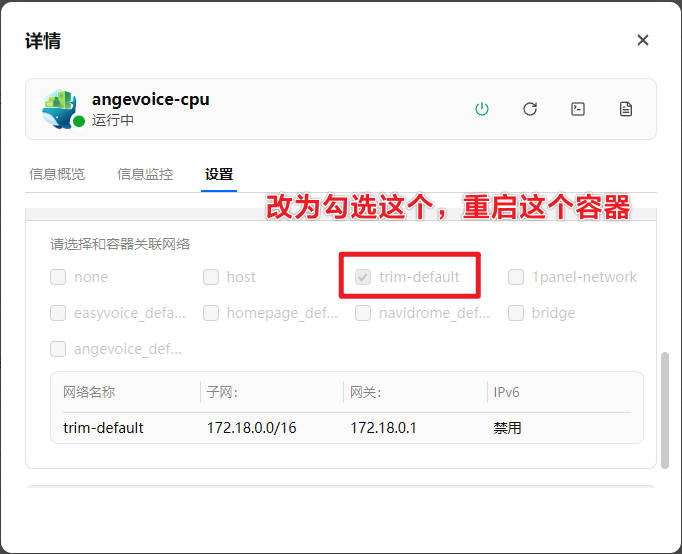Click the angevoice-cpu container whale icon

pos(60,109)
